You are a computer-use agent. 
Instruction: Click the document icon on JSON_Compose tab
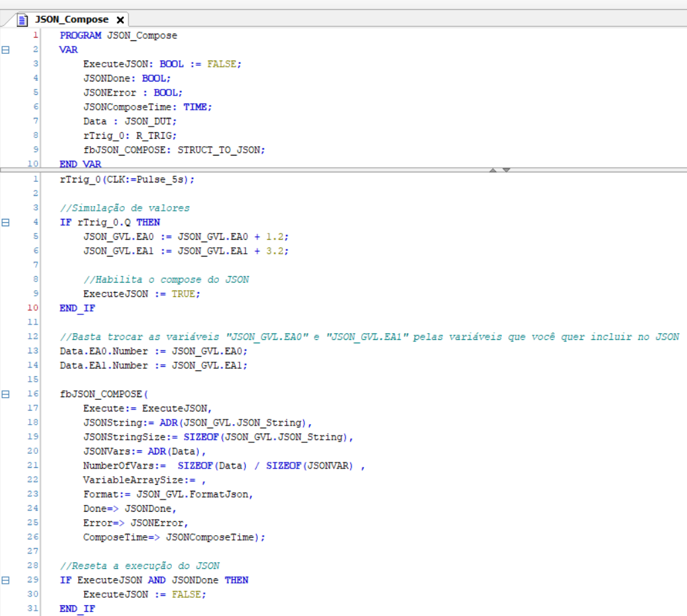pyautogui.click(x=22, y=20)
